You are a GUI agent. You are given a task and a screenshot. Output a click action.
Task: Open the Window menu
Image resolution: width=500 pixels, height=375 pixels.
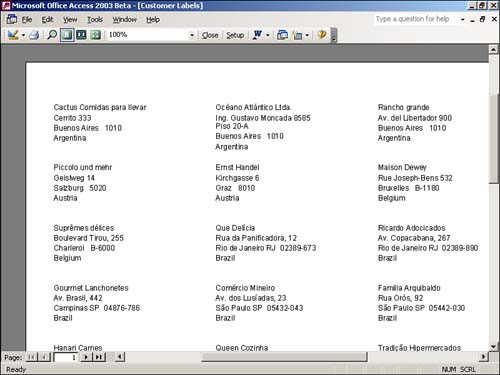(x=124, y=20)
